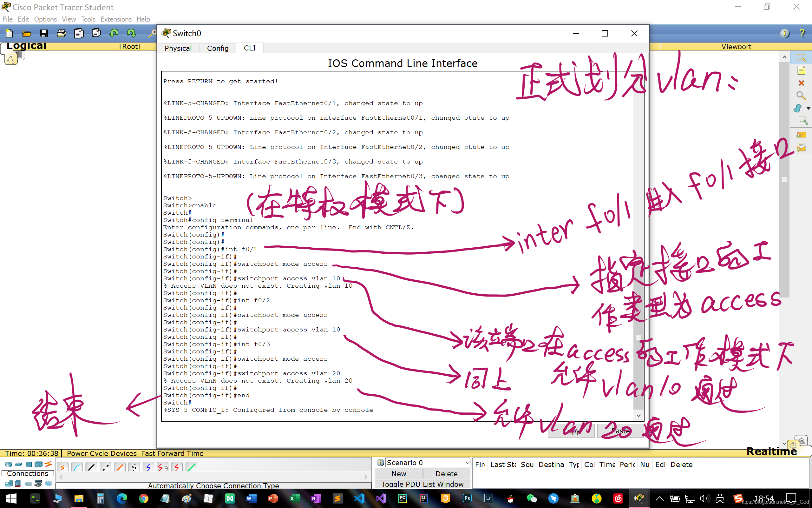
Task: Open the Scenario 0 dropdown
Action: [428, 463]
